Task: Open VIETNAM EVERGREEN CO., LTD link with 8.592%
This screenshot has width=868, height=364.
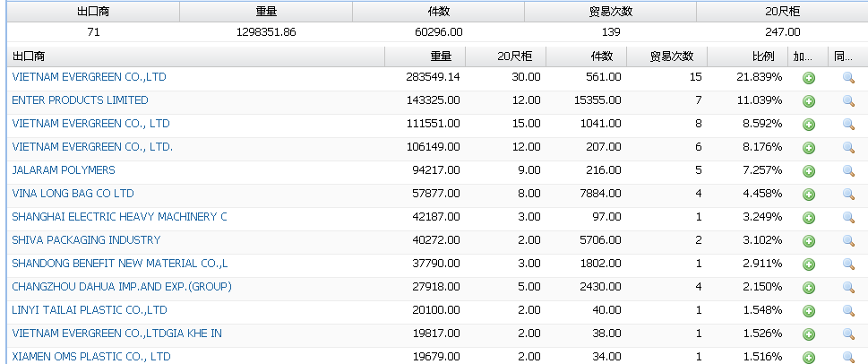Action: [90, 124]
